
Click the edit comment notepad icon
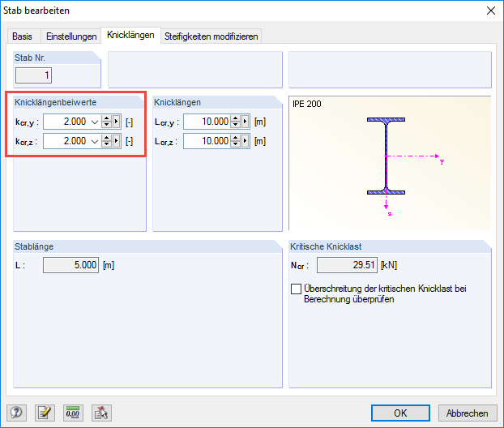coord(45,413)
